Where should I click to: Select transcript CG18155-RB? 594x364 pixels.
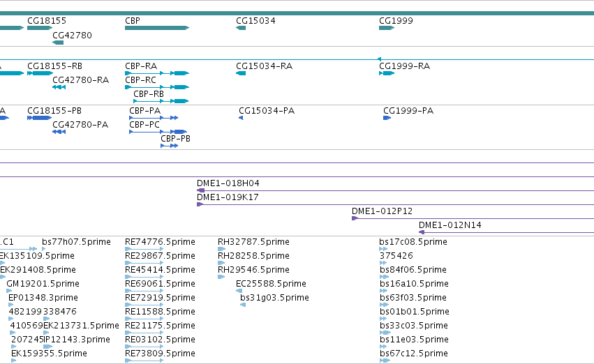tap(54, 66)
